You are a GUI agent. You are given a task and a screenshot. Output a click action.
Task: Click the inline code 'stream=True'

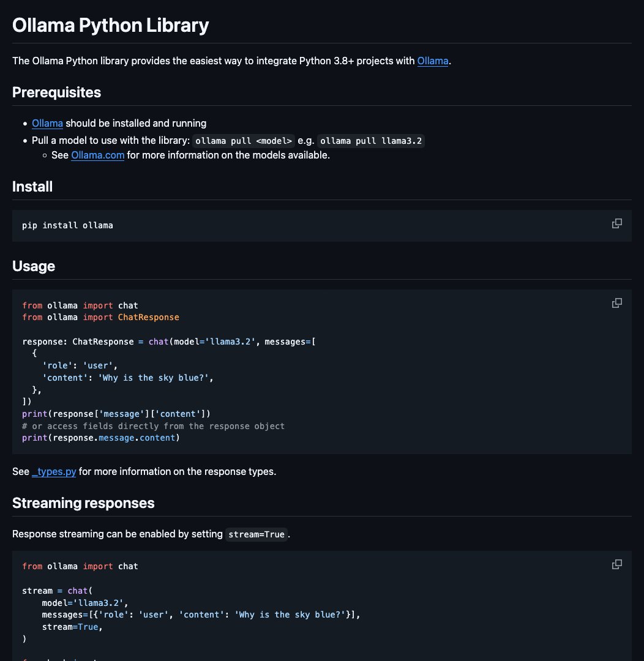click(256, 534)
